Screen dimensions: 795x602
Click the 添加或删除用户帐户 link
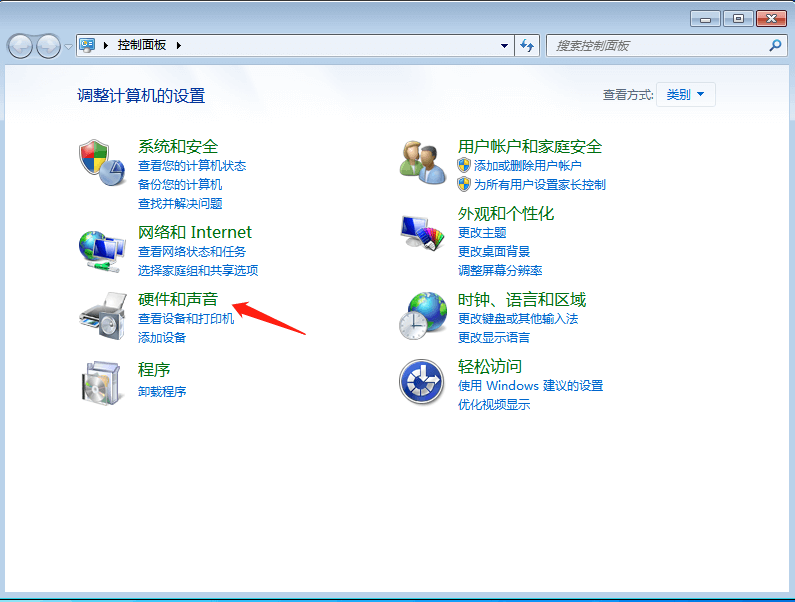(528, 165)
